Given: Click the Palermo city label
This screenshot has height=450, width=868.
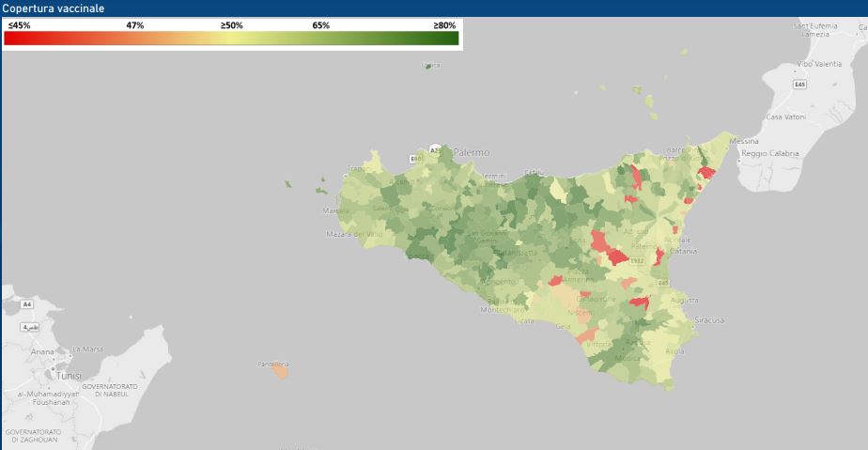Looking at the screenshot, I should (472, 152).
